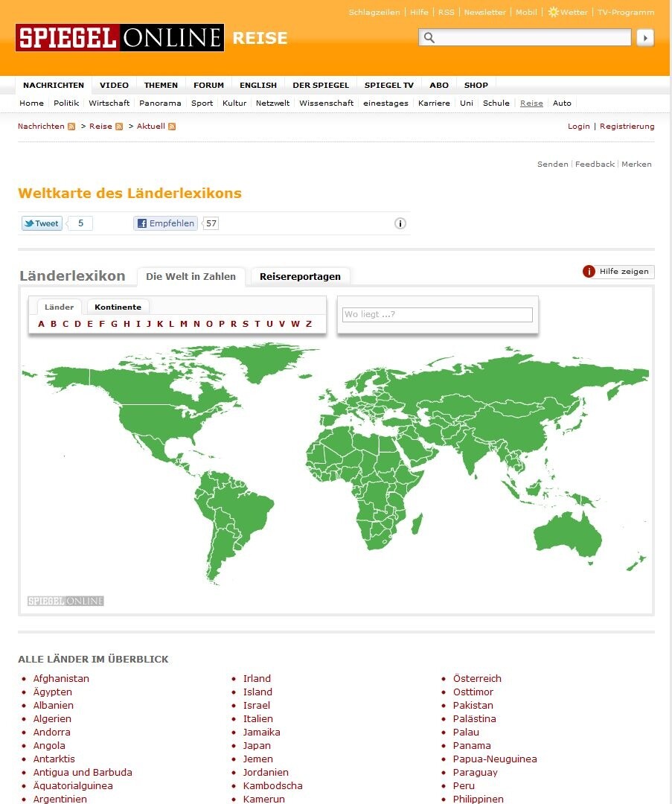Open the Aktuell RSS feed icon
The height and width of the screenshot is (804, 672).
172,127
